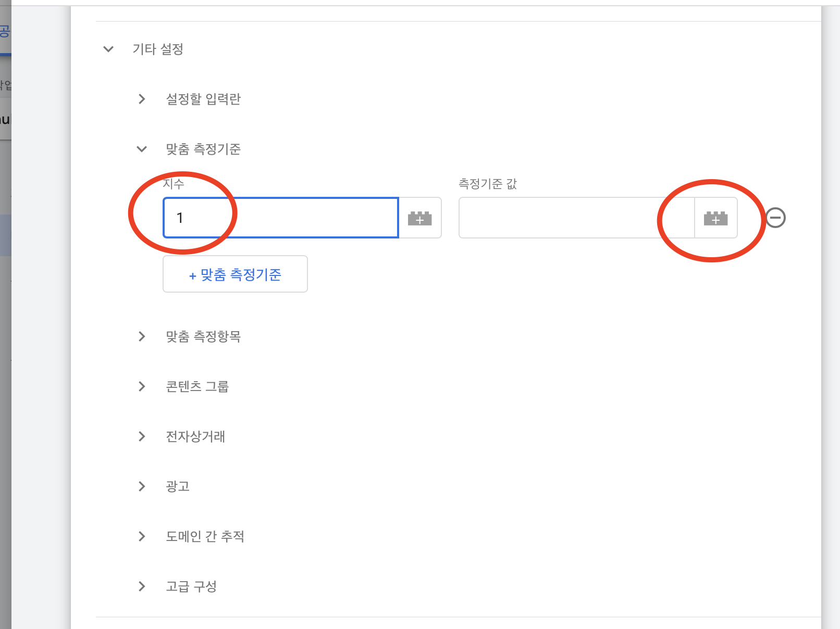Expand the 도메인 간 추적 section
This screenshot has height=629, width=840.
tap(141, 536)
